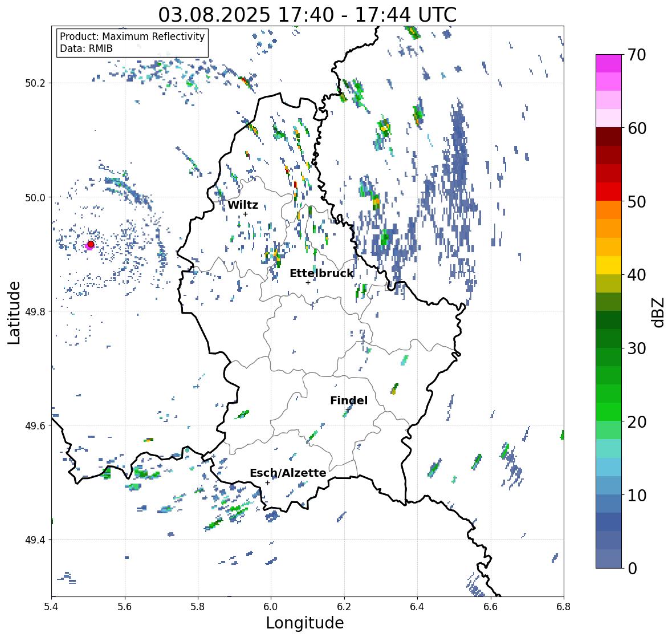Click the colorbar tick label 70
The image size is (672, 637).
tap(637, 55)
